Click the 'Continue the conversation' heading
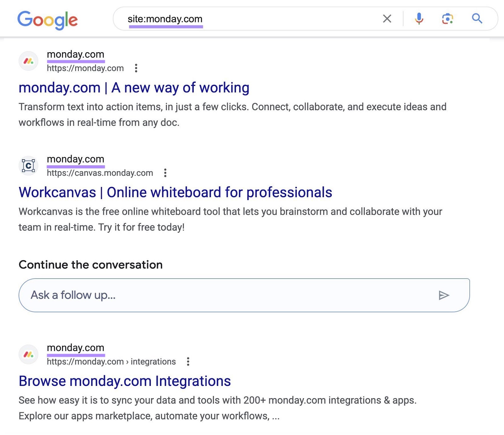This screenshot has height=435, width=504. (91, 265)
